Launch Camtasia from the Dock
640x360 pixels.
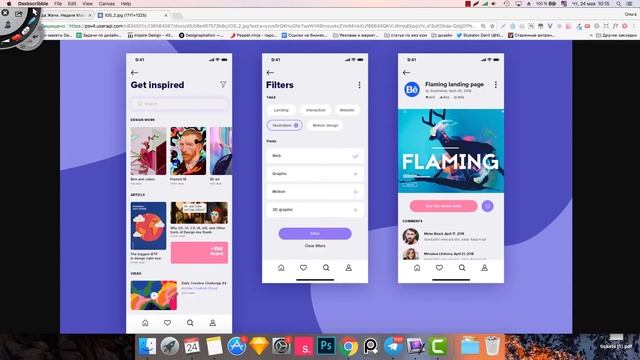(438, 346)
